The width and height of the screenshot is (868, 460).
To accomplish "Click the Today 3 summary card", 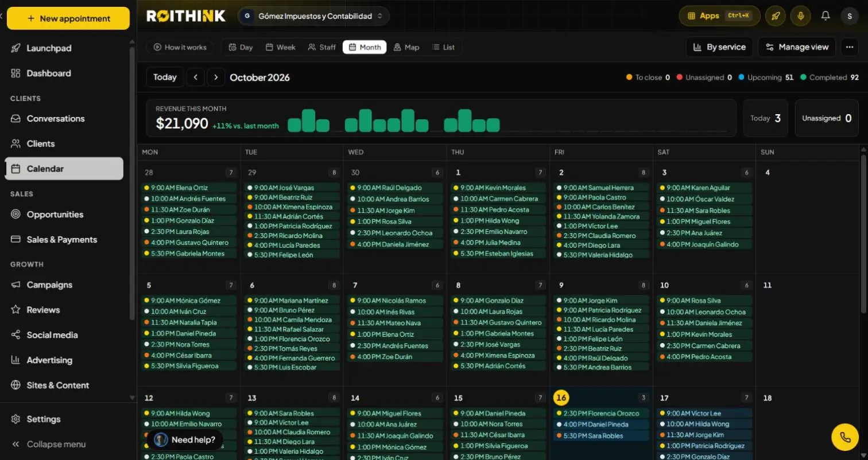I will (766, 118).
